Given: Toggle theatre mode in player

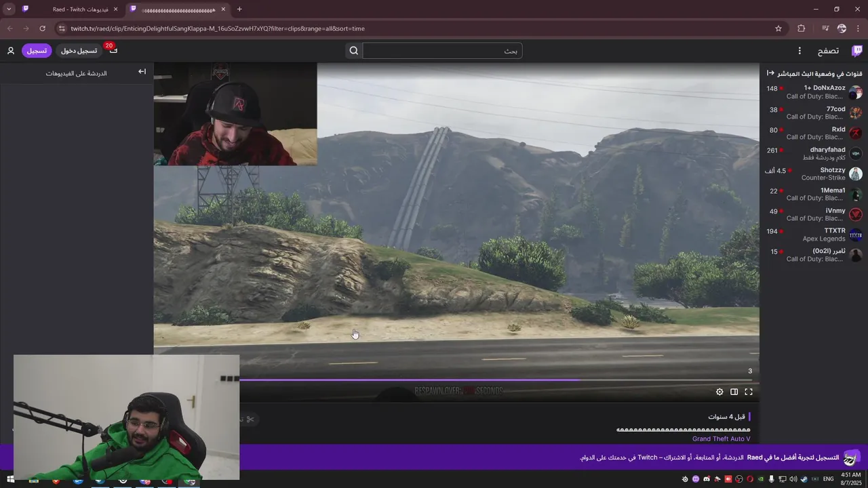Looking at the screenshot, I should [x=734, y=392].
